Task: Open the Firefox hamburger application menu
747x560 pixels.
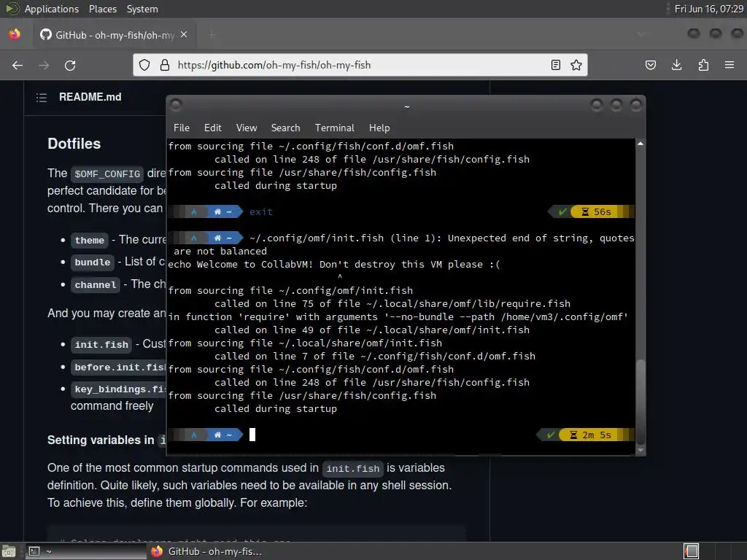Action: [x=729, y=65]
